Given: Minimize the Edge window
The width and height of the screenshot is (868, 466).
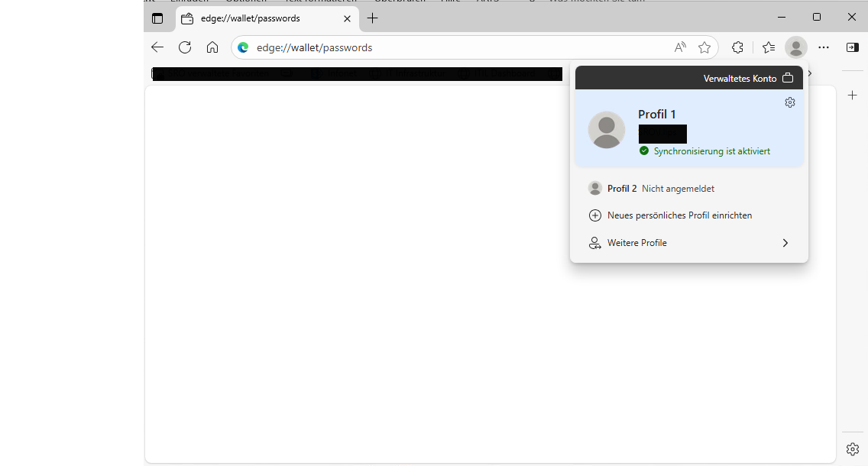Looking at the screenshot, I should point(782,17).
